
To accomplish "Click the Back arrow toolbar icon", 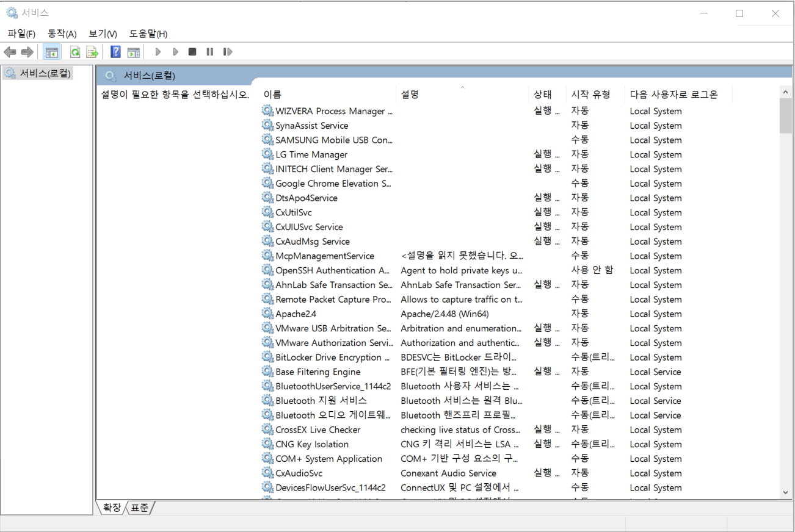I will pos(10,52).
